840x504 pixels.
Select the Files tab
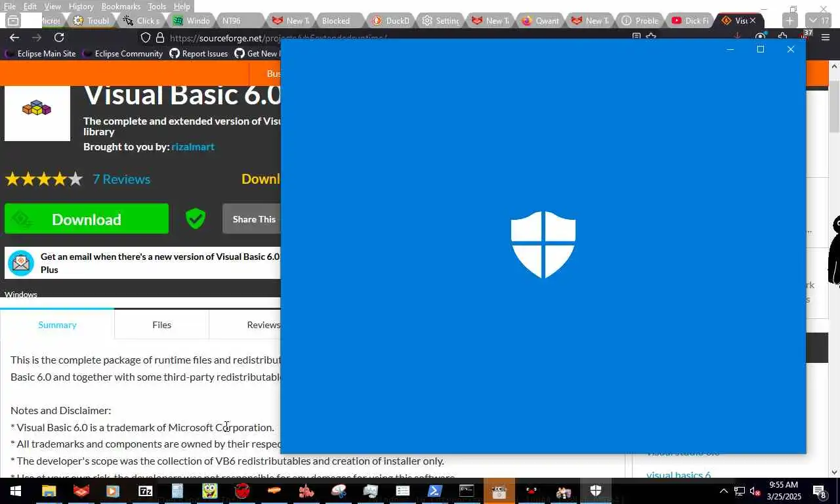161,325
